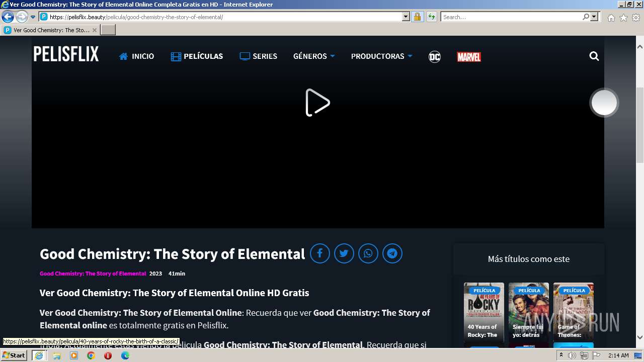This screenshot has width=644, height=362.
Task: Expand the PRODUCTORAS dropdown menu
Action: [381, 56]
